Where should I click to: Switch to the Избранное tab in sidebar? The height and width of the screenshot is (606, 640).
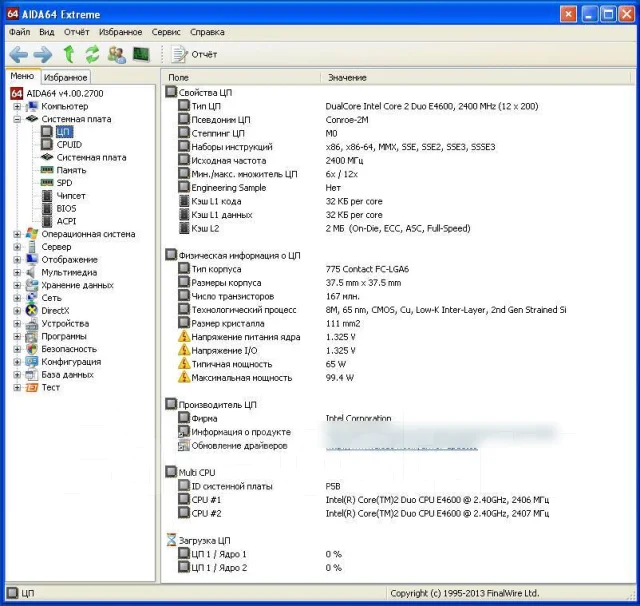[x=65, y=77]
